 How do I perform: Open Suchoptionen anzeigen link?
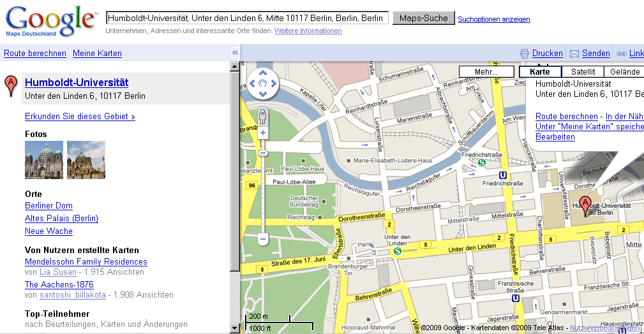pyautogui.click(x=493, y=19)
